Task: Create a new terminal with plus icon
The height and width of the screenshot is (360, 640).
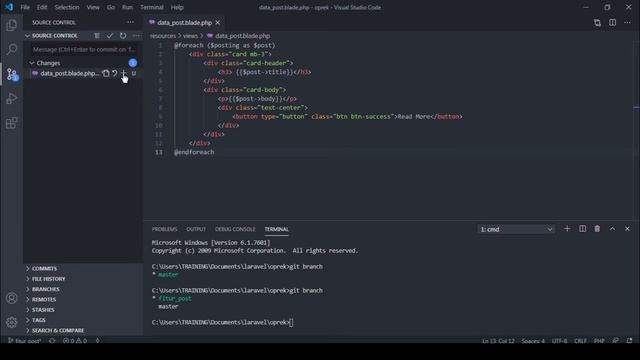Action: [567, 229]
